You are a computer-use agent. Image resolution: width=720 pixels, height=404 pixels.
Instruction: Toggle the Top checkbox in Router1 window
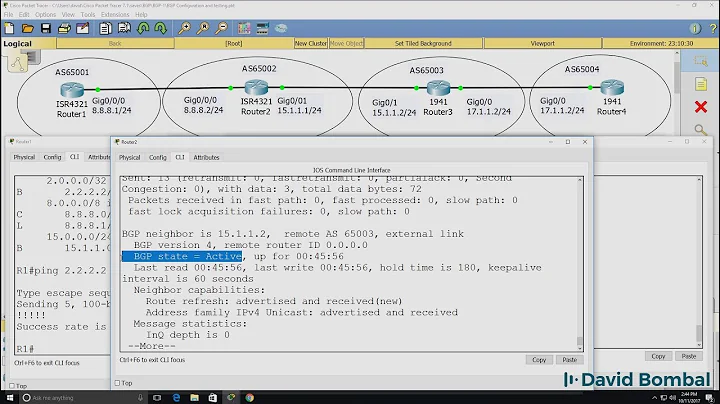point(12,386)
